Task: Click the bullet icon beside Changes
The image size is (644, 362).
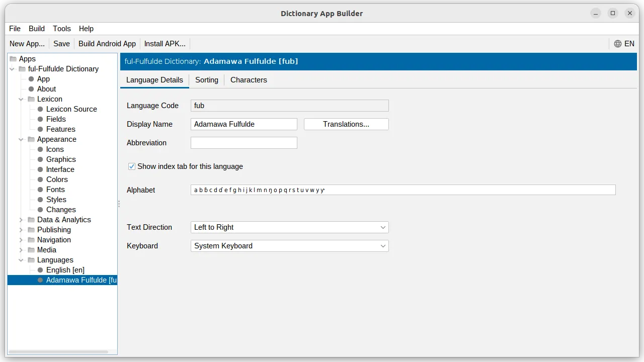Action: [40, 210]
